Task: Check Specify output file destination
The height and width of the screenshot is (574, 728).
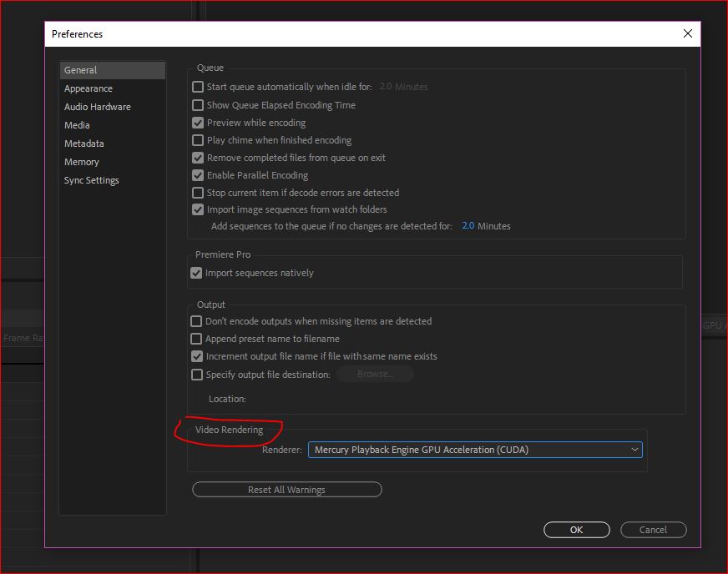Action: click(197, 375)
